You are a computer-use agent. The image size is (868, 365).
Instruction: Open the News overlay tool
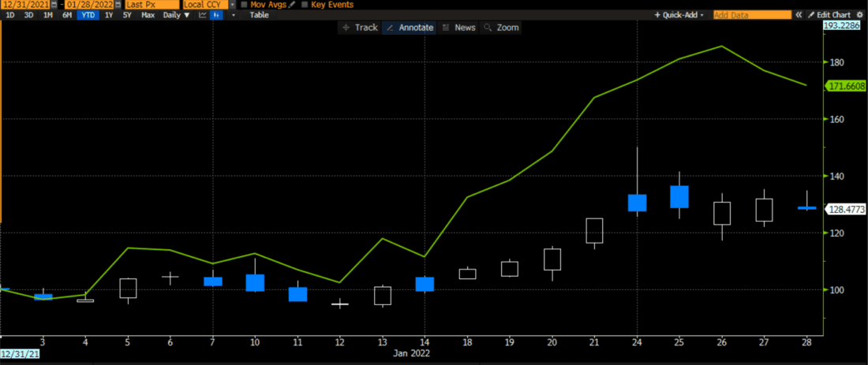459,27
